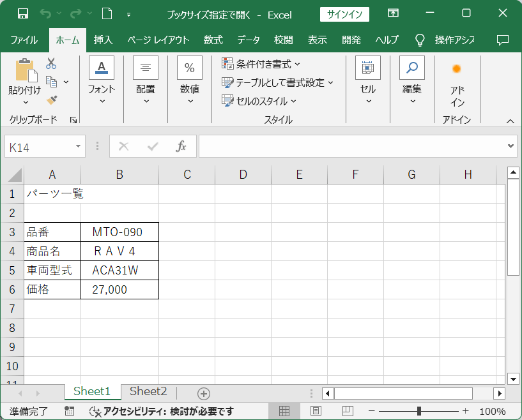Click the Redo arrow icon
Viewport: 522px width, 420px height.
tap(76, 13)
